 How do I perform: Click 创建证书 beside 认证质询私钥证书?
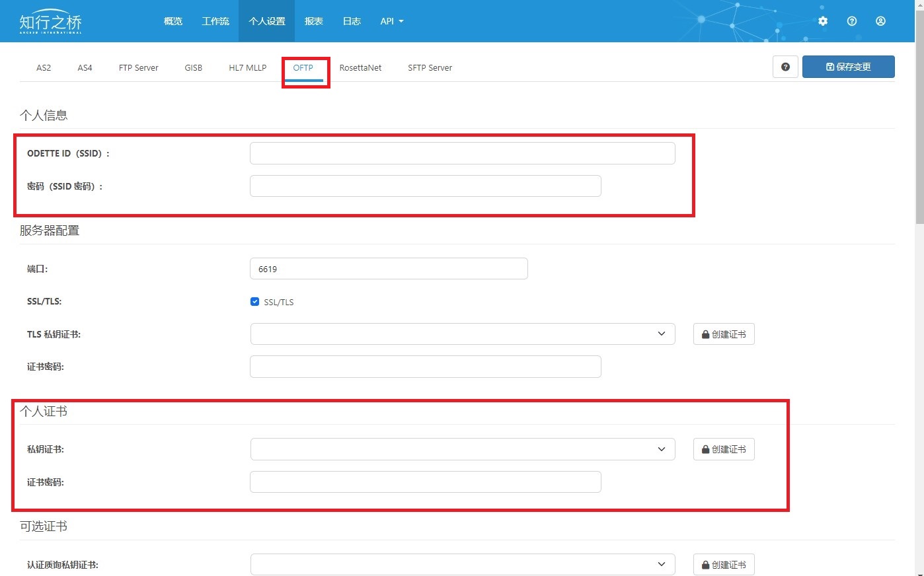coord(724,565)
